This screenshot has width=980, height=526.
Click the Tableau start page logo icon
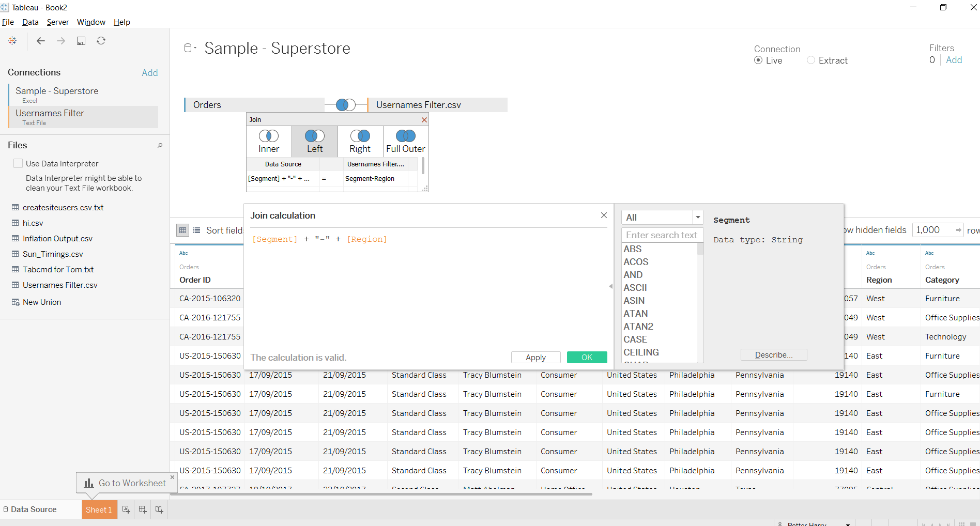coord(12,41)
